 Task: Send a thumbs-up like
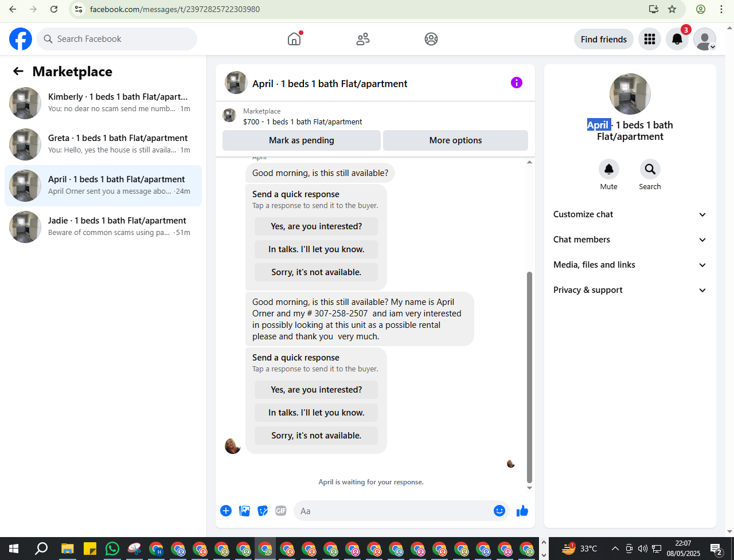coord(522,511)
